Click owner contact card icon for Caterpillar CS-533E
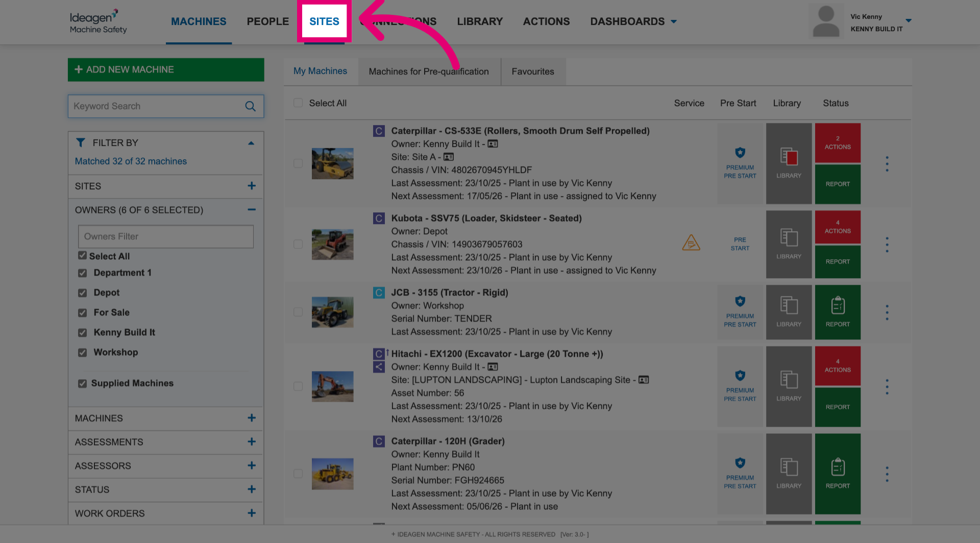Viewport: 980px width, 543px height. pyautogui.click(x=493, y=144)
